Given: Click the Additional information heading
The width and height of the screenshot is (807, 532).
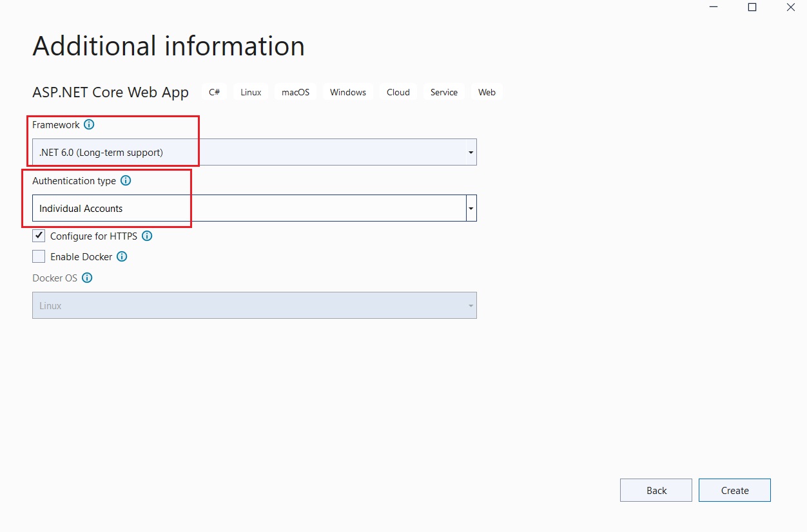Looking at the screenshot, I should pyautogui.click(x=169, y=46).
